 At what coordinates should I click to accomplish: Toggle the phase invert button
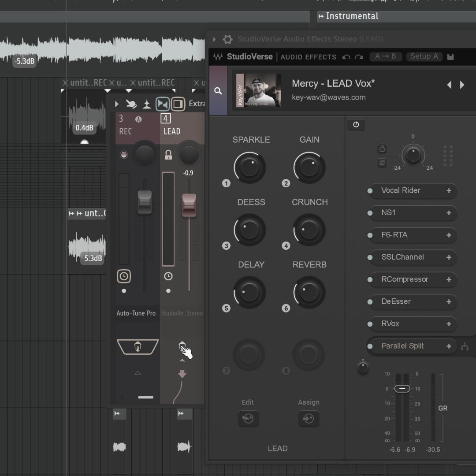(x=382, y=163)
